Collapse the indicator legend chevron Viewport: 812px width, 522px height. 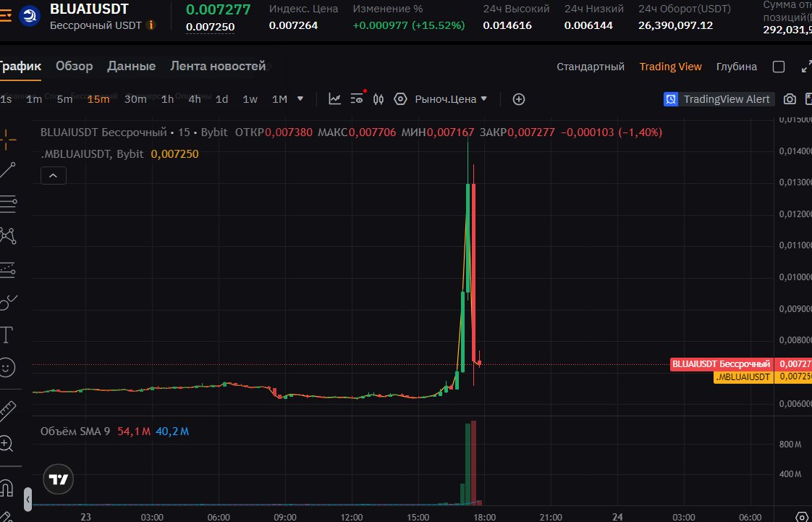(54, 176)
